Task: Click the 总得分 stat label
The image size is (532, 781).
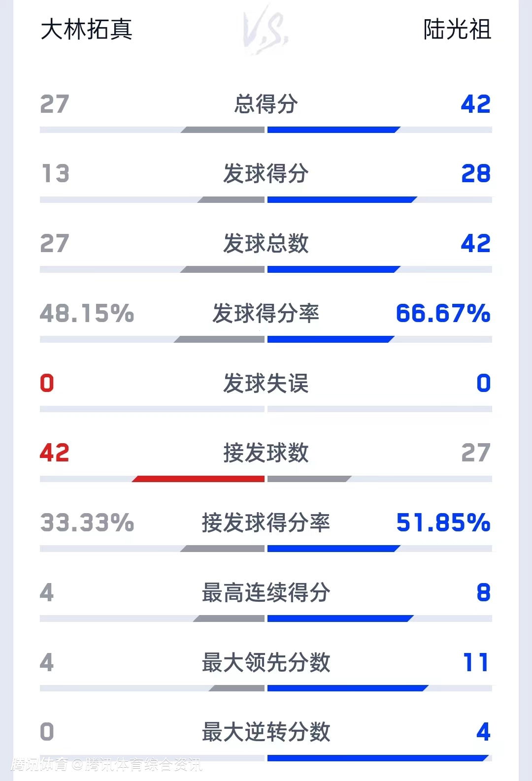Action: [x=266, y=104]
